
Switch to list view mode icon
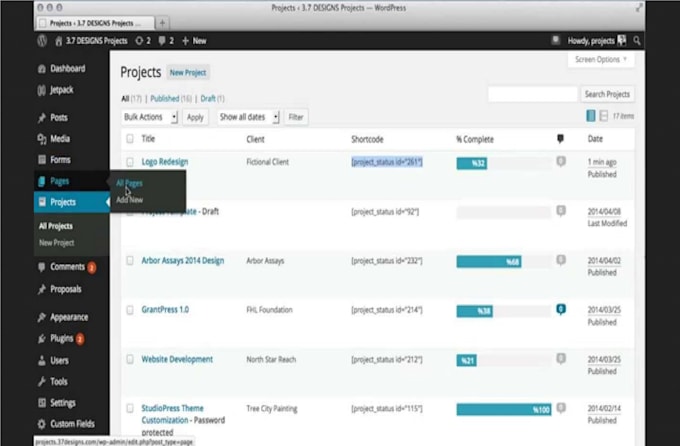pyautogui.click(x=591, y=116)
